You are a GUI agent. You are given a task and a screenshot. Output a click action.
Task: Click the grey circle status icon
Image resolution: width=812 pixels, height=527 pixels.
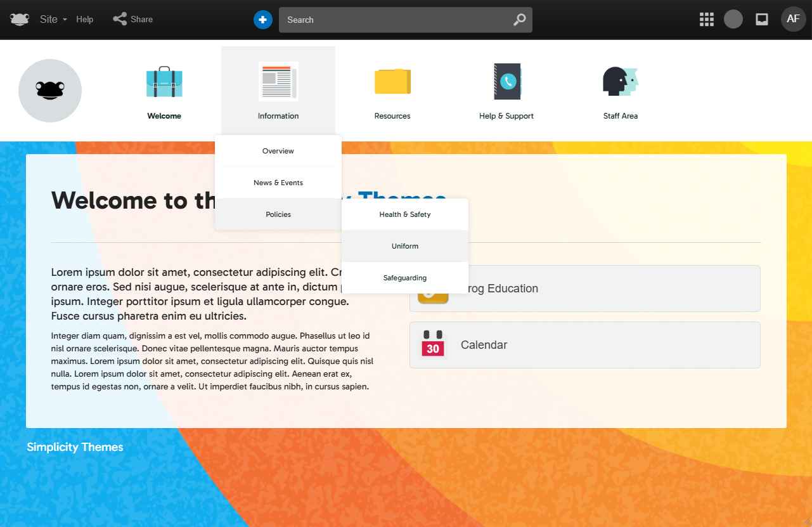click(733, 19)
